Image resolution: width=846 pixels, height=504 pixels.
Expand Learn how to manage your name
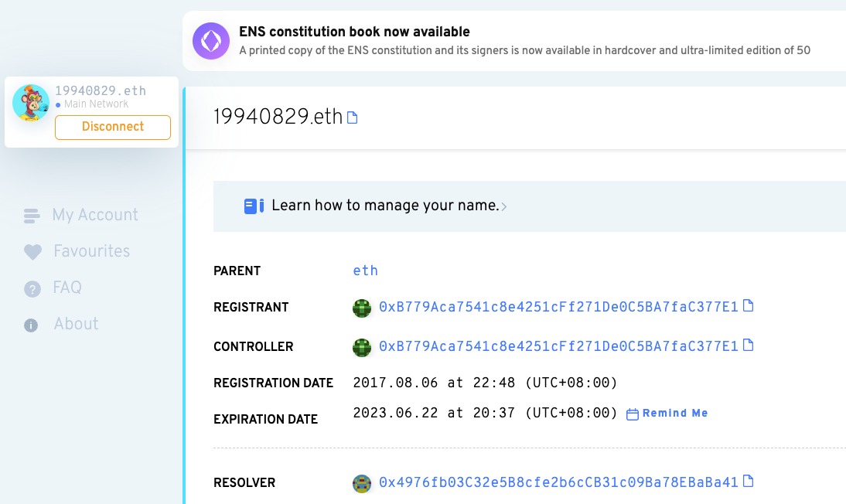point(385,206)
